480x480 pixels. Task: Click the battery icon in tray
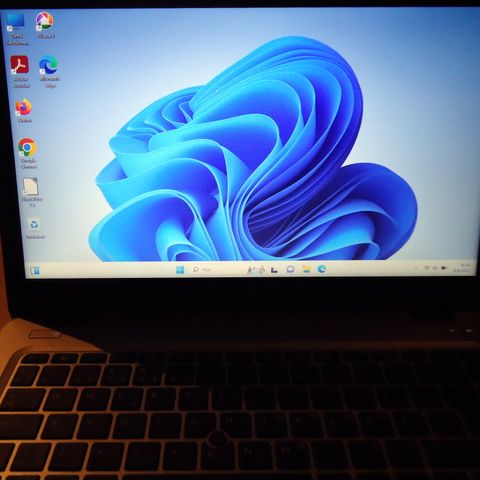point(444,268)
